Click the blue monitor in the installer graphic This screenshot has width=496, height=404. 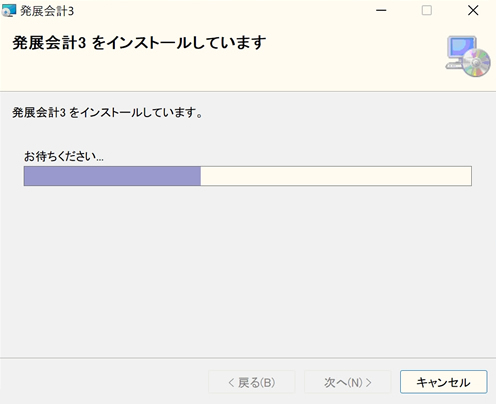coord(462,48)
